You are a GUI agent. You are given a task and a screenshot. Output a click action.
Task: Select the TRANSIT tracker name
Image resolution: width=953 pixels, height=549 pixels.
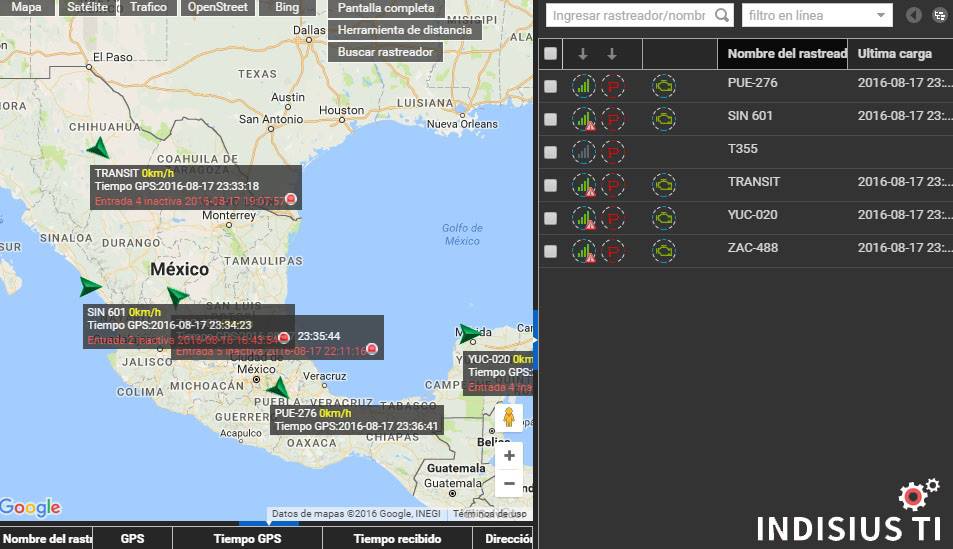[x=754, y=181]
